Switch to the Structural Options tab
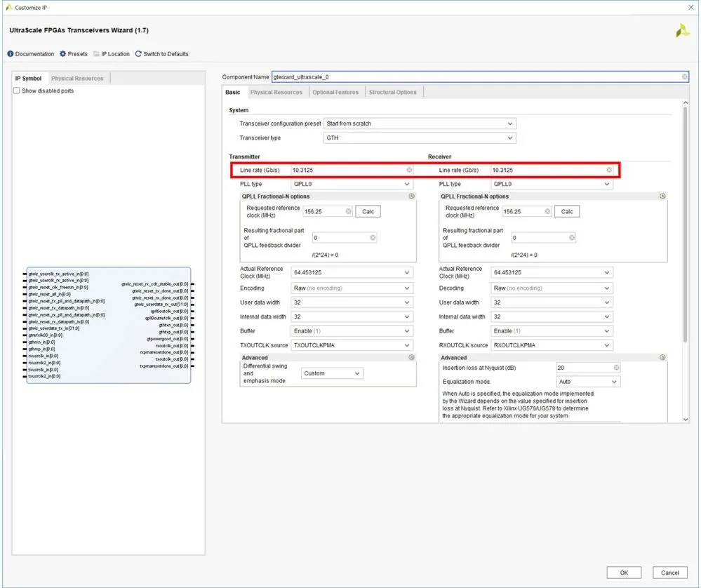701x588 pixels. [x=392, y=93]
